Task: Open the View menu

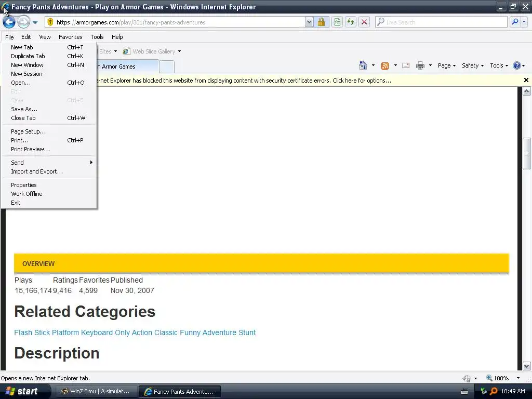Action: click(45, 37)
